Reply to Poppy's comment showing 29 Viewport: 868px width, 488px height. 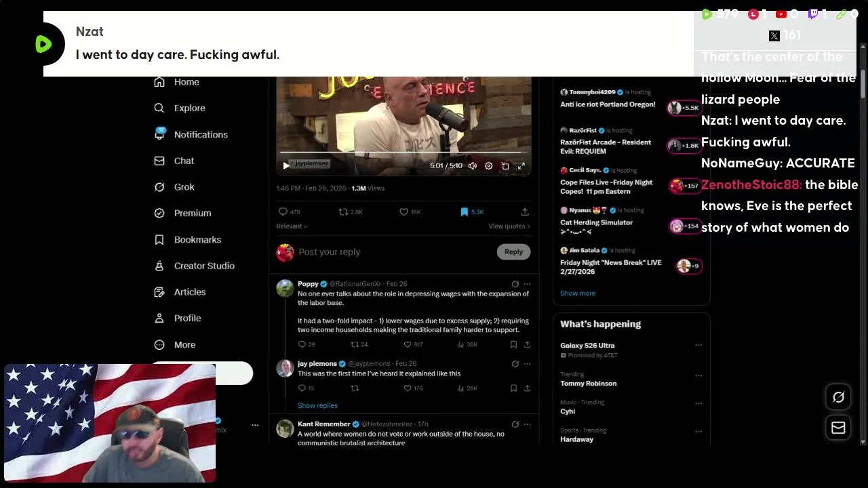(x=307, y=344)
